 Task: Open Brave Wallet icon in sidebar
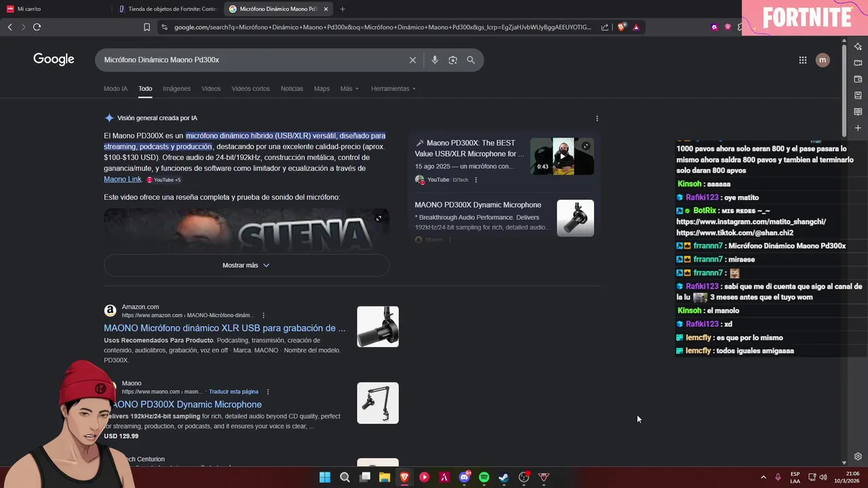click(x=858, y=79)
